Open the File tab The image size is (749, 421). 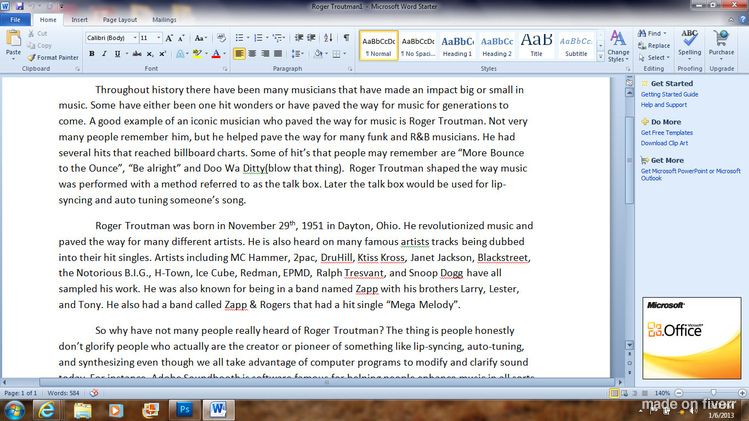pyautogui.click(x=15, y=20)
